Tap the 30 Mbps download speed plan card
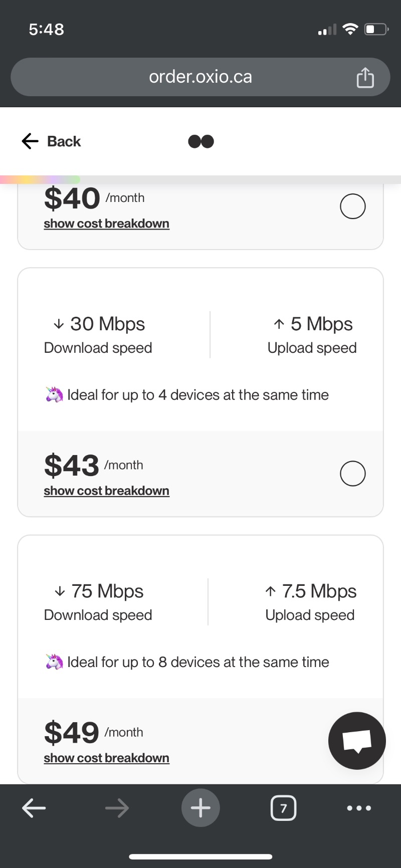 pyautogui.click(x=200, y=351)
